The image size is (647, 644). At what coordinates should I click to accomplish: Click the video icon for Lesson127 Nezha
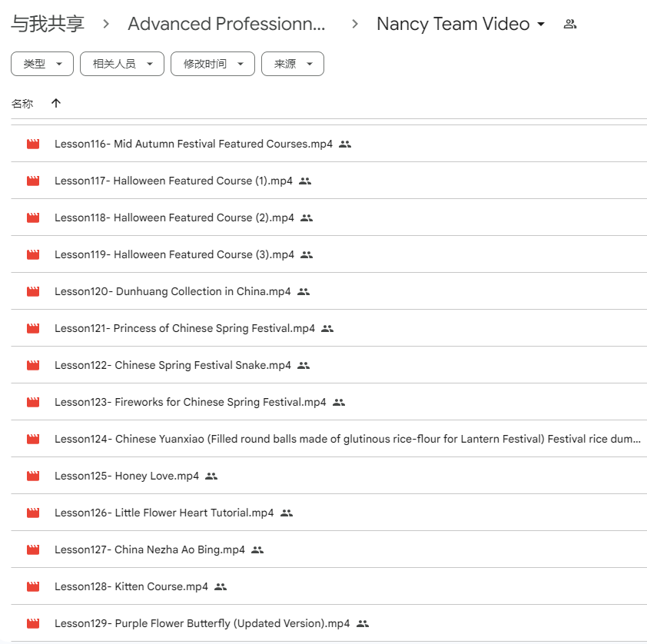pyautogui.click(x=33, y=549)
